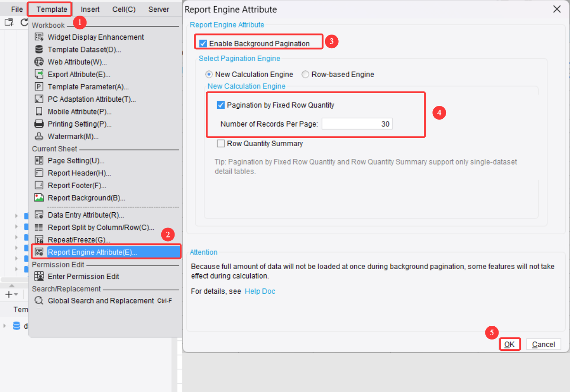Viewport: 570px width, 392px height.
Task: Click the Template Parameter P icon
Action: click(x=39, y=87)
